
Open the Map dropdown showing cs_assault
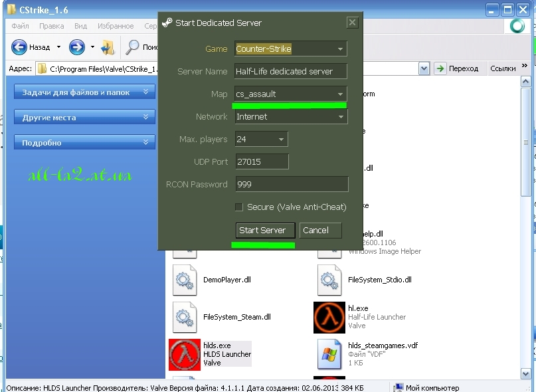pyautogui.click(x=340, y=94)
